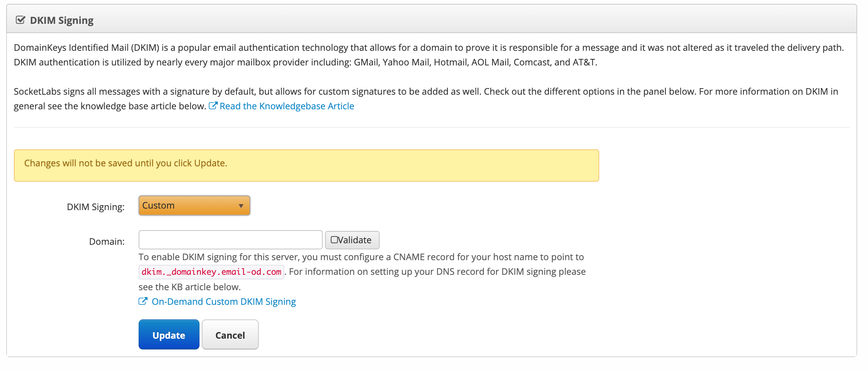Click the yellow changes-not-saved warning banner
This screenshot has height=371, width=868.
(x=307, y=165)
